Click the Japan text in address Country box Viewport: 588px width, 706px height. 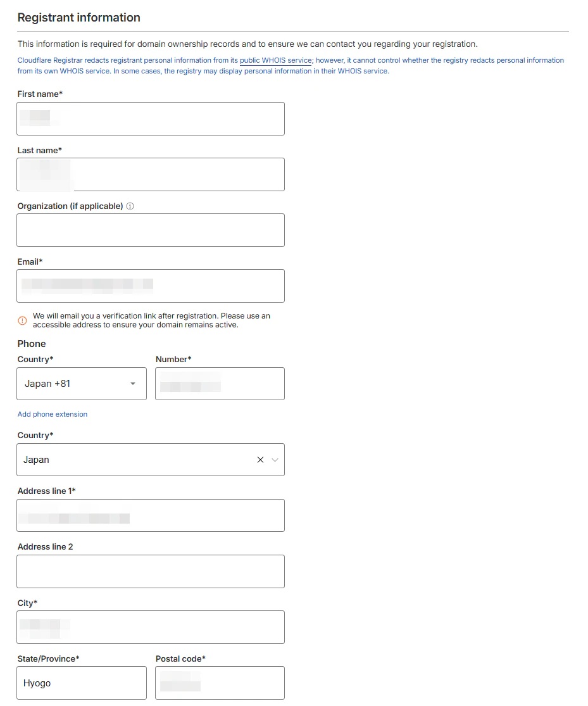coord(36,460)
